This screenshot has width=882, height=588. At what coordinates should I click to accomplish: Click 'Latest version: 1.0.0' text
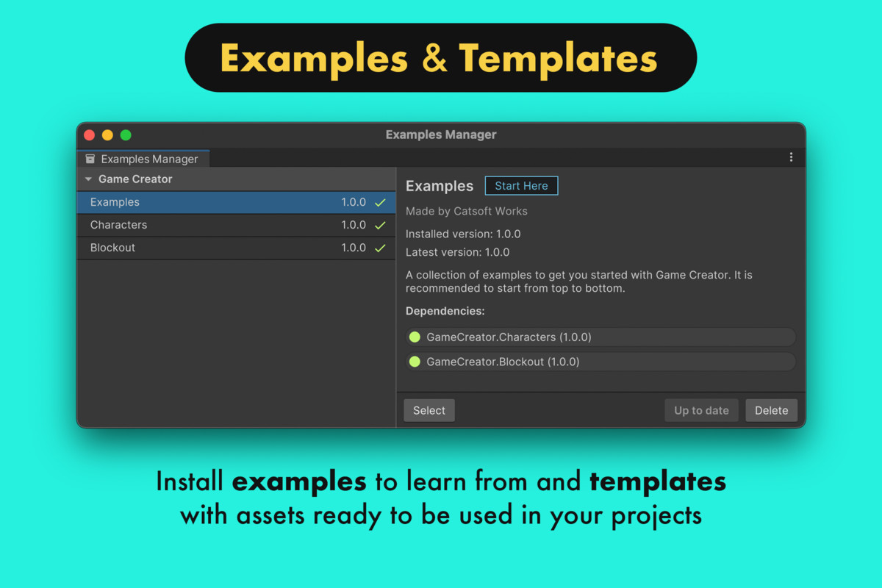coord(457,252)
